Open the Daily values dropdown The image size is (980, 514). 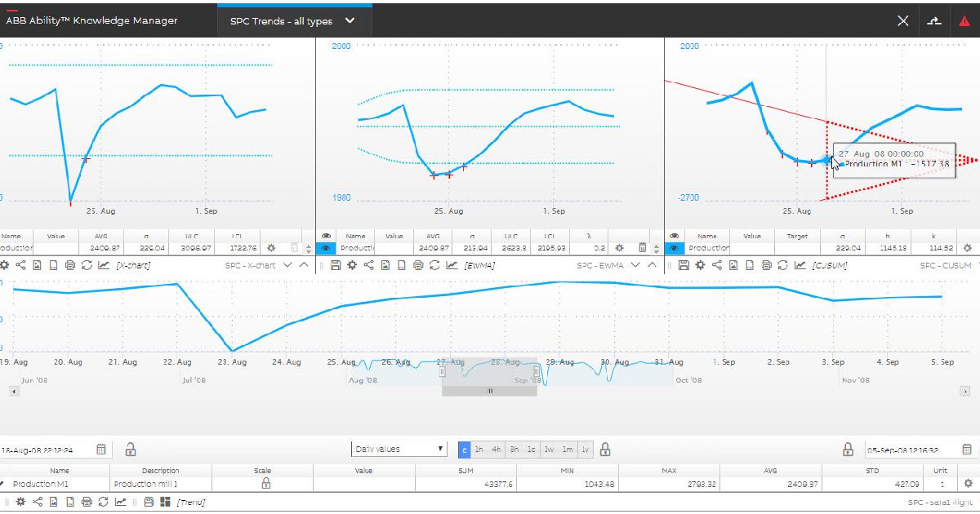point(399,449)
